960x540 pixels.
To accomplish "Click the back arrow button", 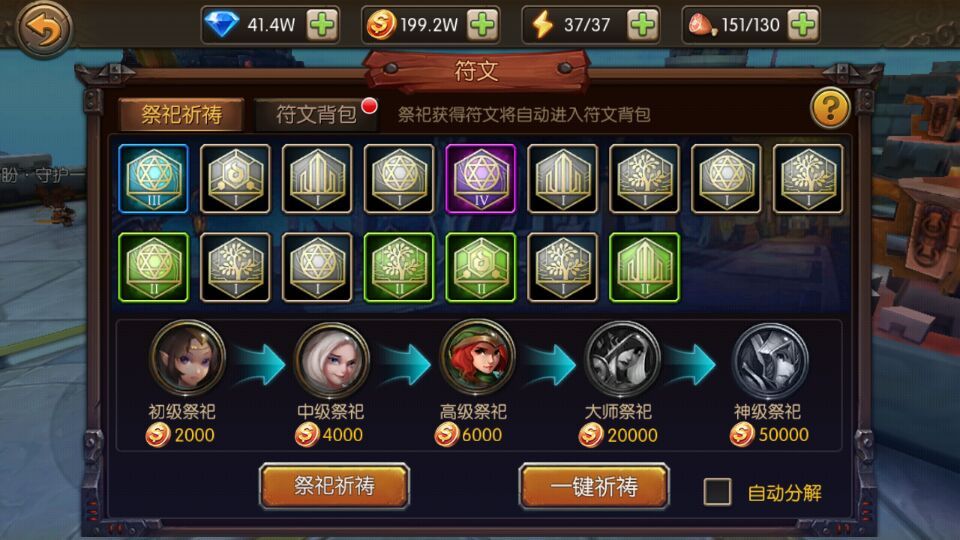I will [43, 28].
